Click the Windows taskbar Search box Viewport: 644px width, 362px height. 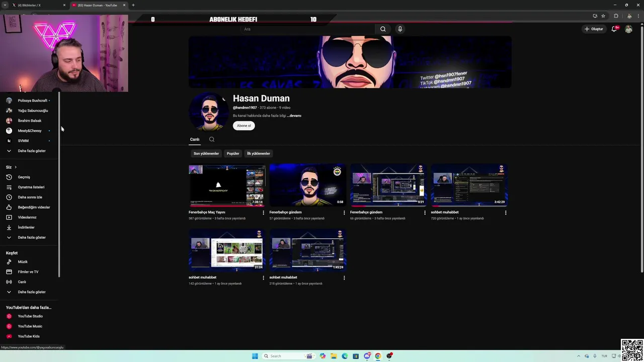coord(289,356)
